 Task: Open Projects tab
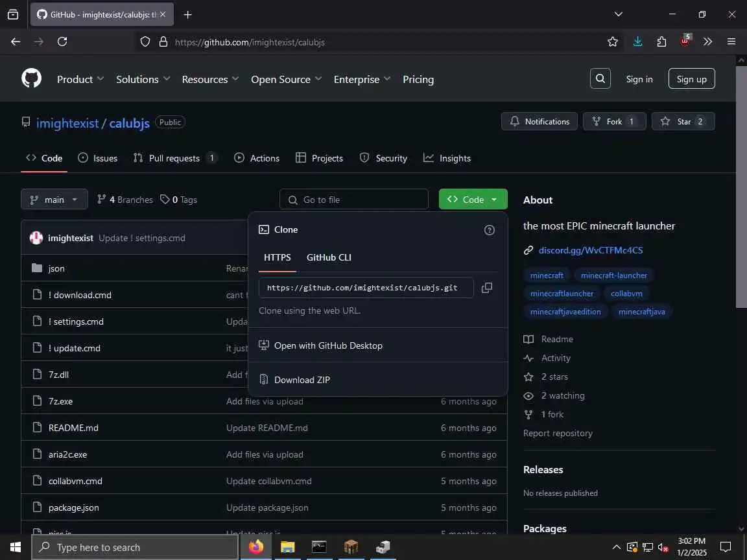point(319,158)
